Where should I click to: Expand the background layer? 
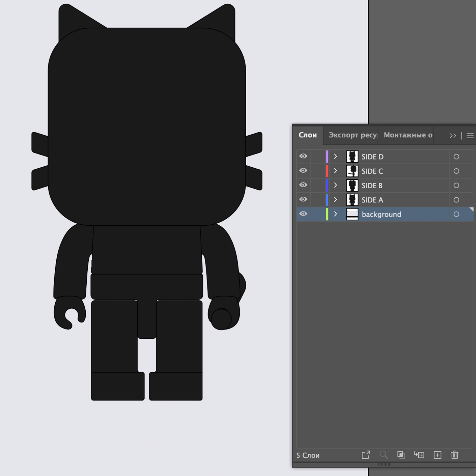tap(335, 214)
